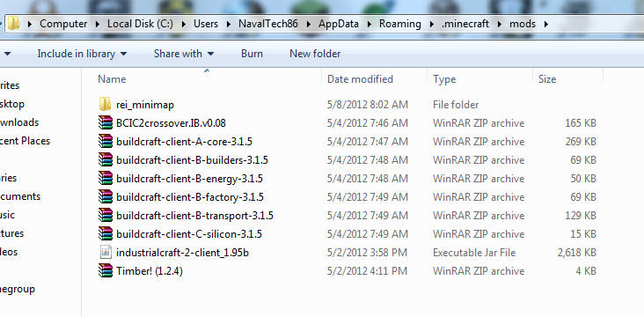Viewport: 644px width, 317px height.
Task: Expand the arrow after mods in address bar
Action: [545, 24]
